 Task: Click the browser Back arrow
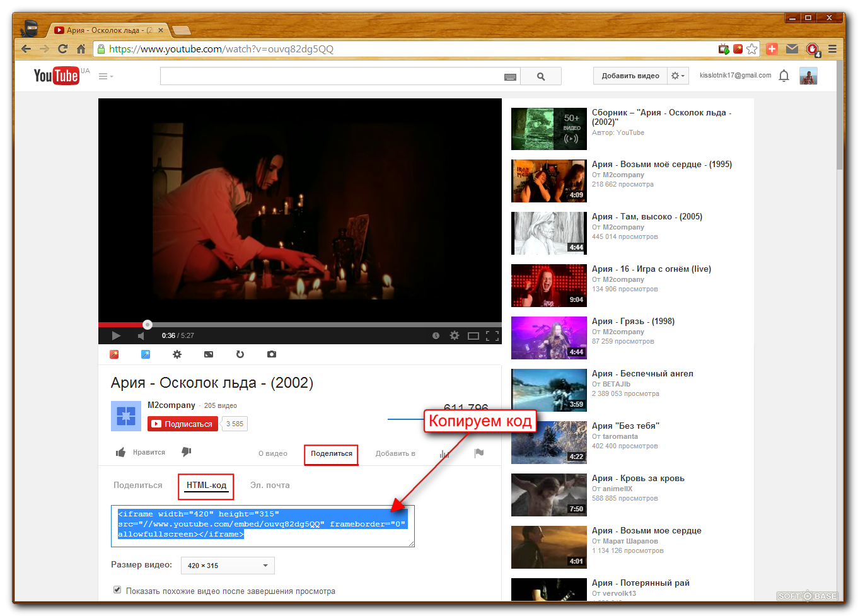[x=26, y=49]
